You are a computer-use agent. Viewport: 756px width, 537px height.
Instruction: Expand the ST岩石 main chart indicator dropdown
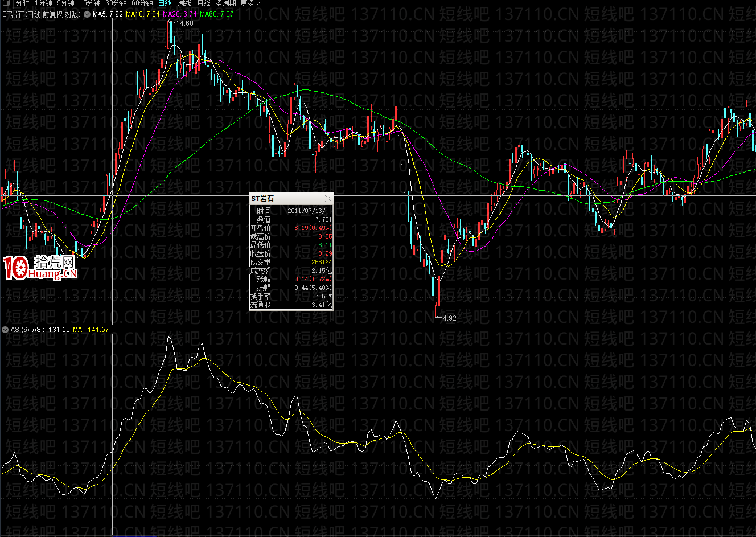[x=87, y=14]
